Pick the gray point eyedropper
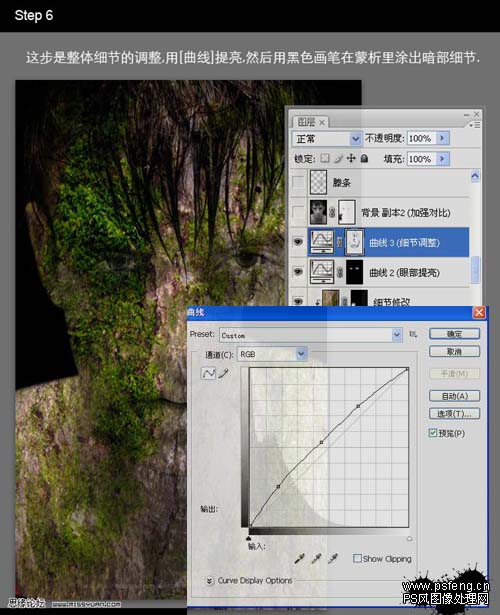500x615 pixels. [x=316, y=559]
